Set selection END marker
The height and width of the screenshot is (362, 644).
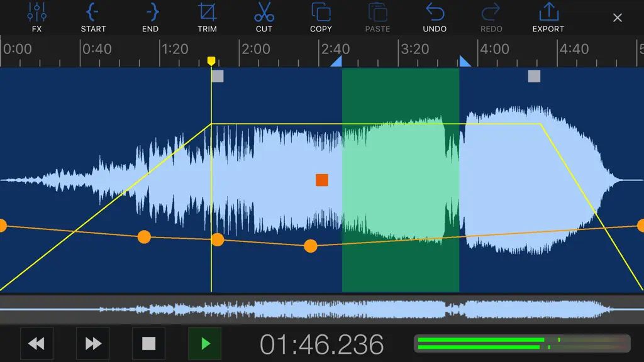click(150, 18)
